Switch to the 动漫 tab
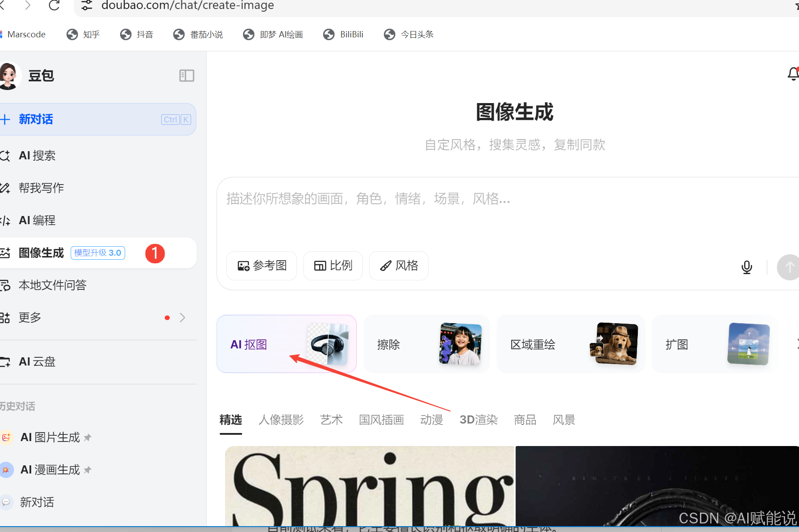The image size is (799, 532). click(x=432, y=420)
